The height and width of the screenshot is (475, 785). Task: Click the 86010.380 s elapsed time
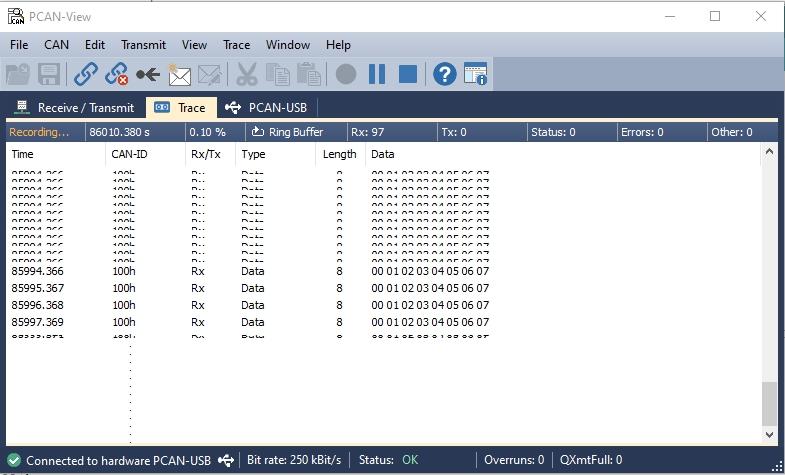(x=120, y=132)
